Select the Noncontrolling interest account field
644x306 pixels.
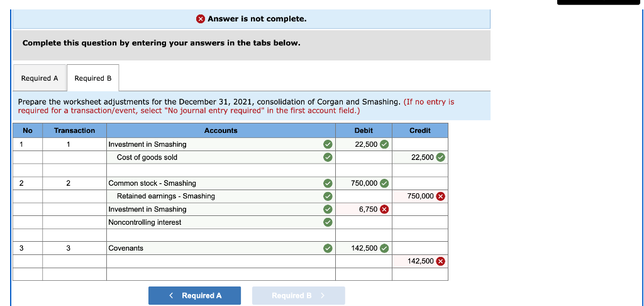tap(221, 222)
